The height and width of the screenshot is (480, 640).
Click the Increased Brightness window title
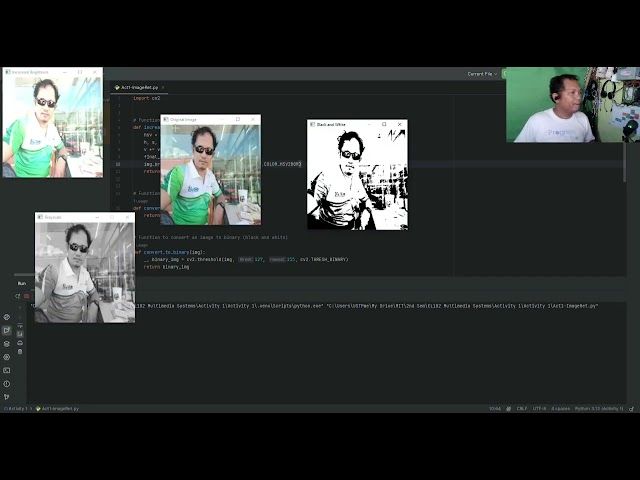tap(30, 72)
